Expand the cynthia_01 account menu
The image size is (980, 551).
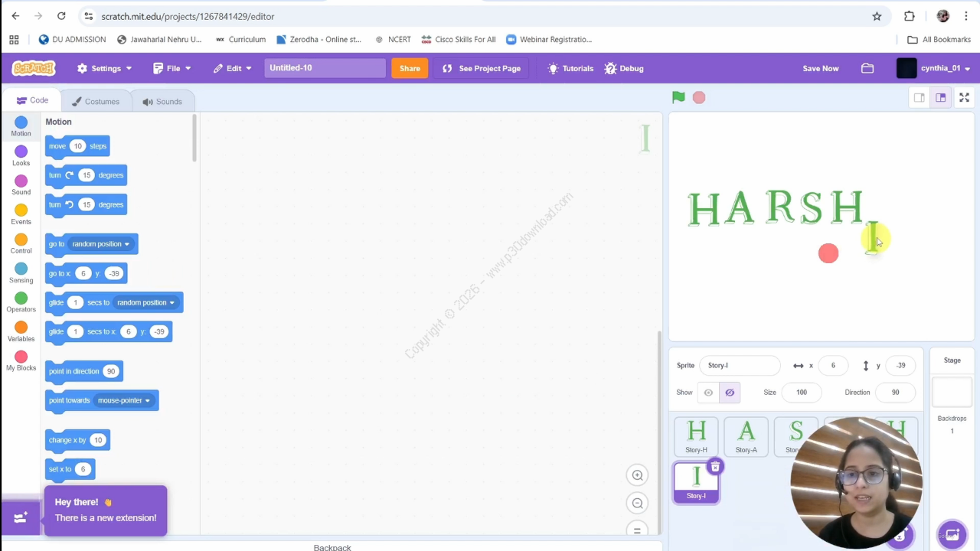pos(934,68)
